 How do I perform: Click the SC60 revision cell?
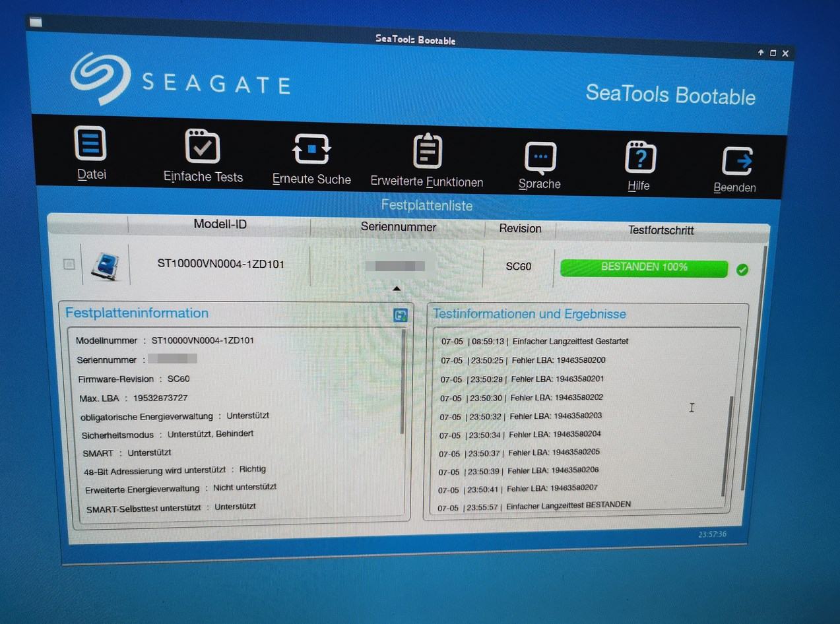coord(519,266)
